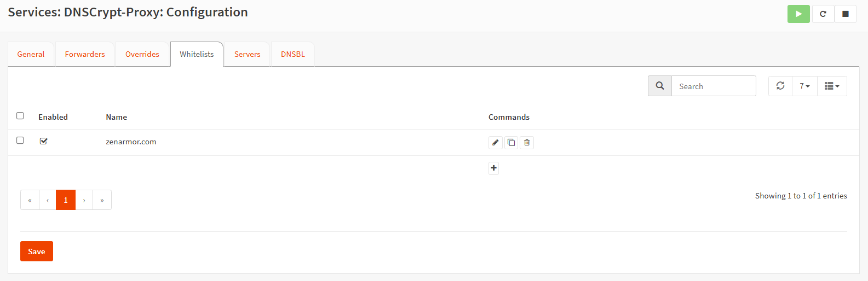Image resolution: width=868 pixels, height=281 pixels.
Task: Go to the last page
Action: tap(102, 200)
